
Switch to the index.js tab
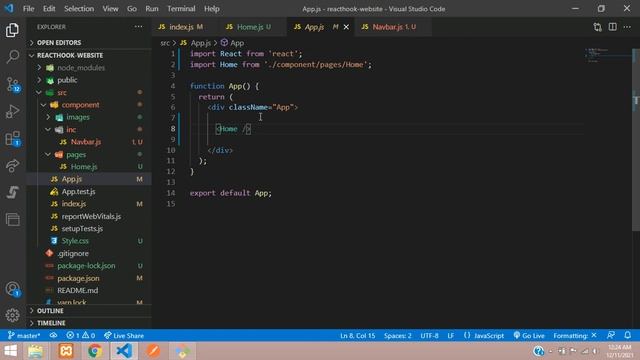tap(186, 27)
